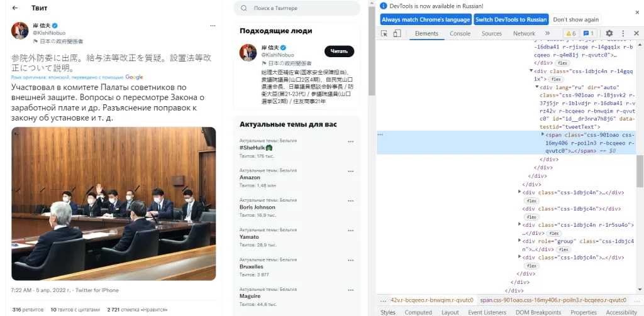Image resolution: width=644 pixels, height=316 pixels.
Task: Show more DevTools tabs with chevrons
Action: tap(548, 34)
